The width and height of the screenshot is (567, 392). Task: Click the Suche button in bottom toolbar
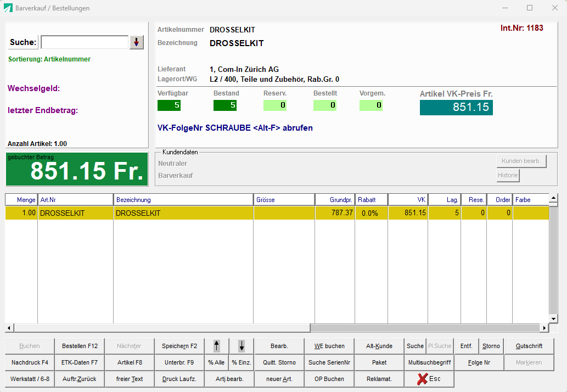pos(415,346)
